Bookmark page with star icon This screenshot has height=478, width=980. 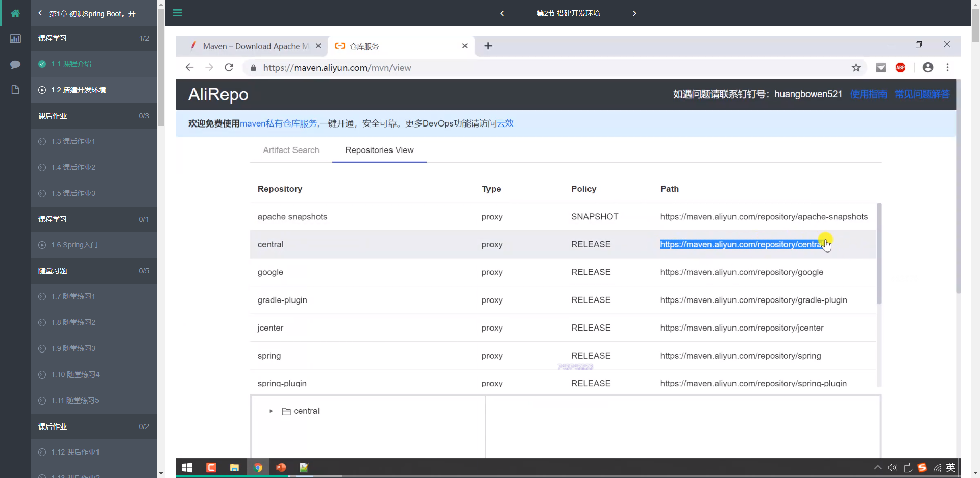(856, 67)
